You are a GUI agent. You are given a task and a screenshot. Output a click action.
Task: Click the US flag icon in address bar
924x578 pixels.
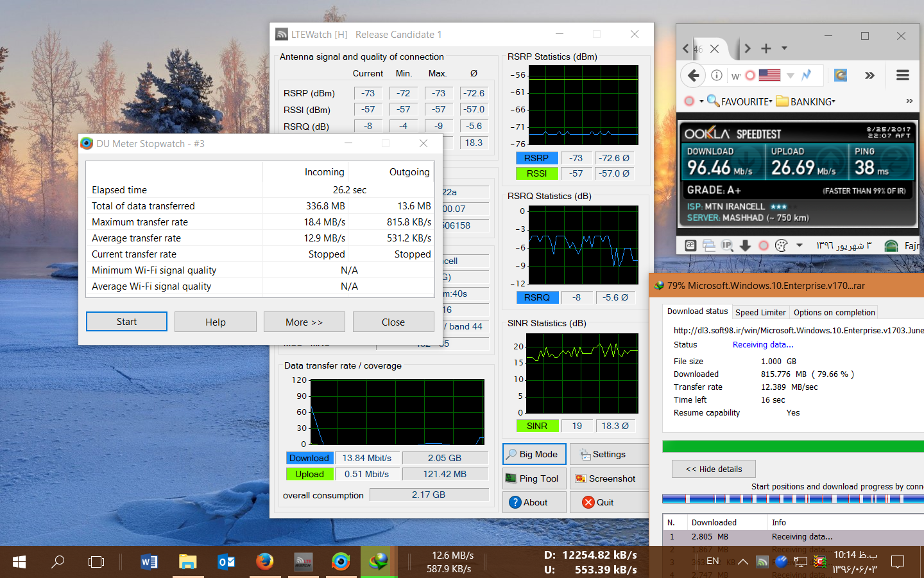coord(769,75)
